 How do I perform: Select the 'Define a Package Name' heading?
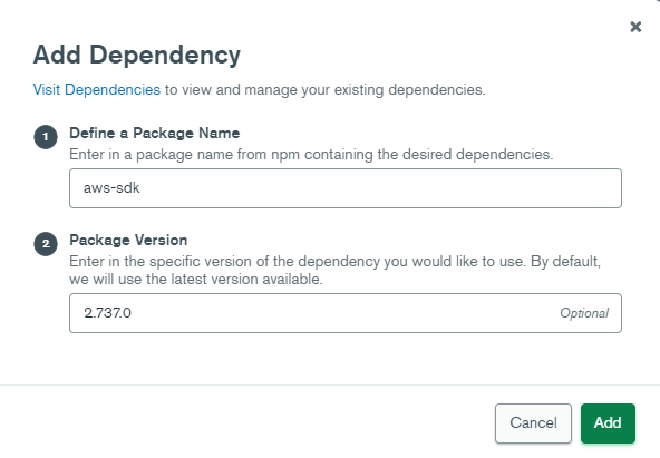(x=154, y=133)
